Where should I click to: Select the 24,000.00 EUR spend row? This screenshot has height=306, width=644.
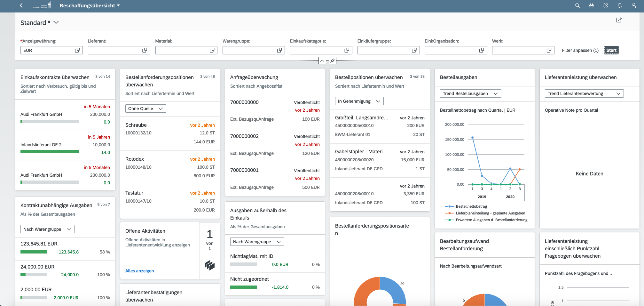65,272
